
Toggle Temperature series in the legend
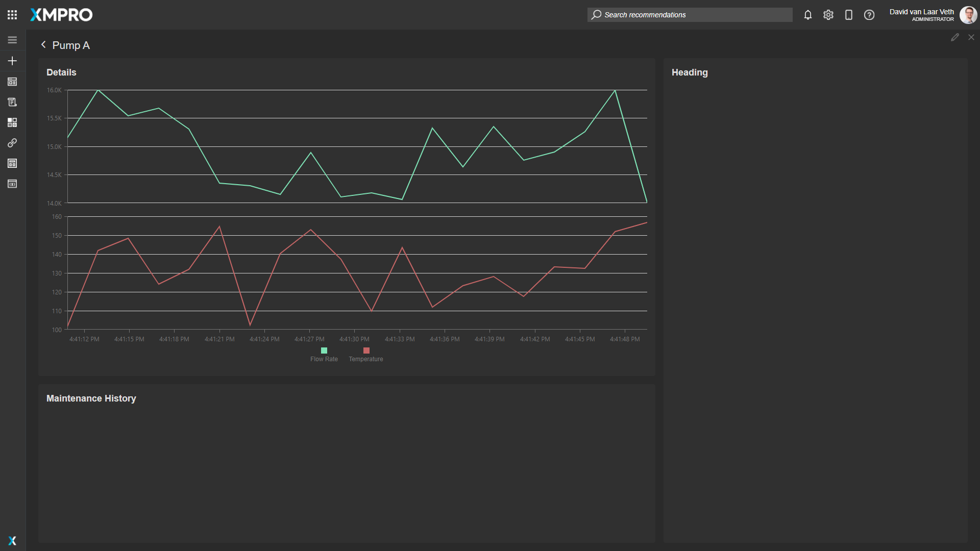point(365,354)
